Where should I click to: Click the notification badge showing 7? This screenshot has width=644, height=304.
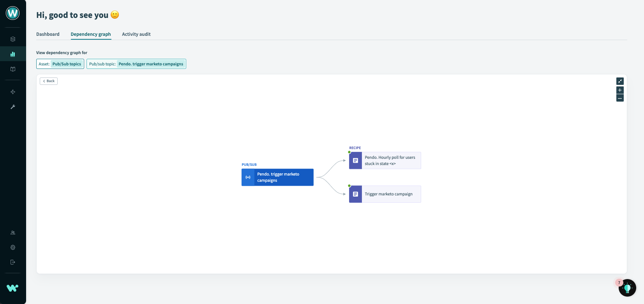(619, 283)
